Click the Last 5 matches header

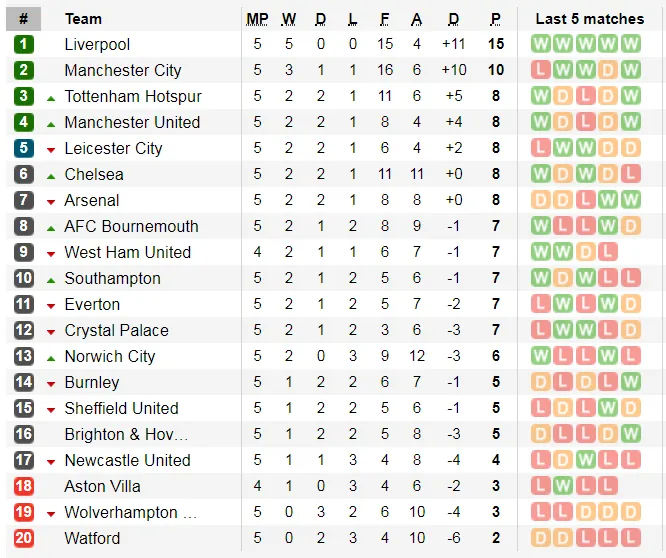click(x=589, y=18)
